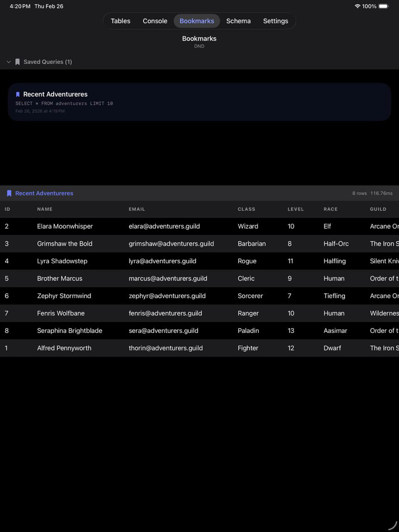The height and width of the screenshot is (532, 399).
Task: Click the 116.76ms execution time
Action: [x=381, y=193]
